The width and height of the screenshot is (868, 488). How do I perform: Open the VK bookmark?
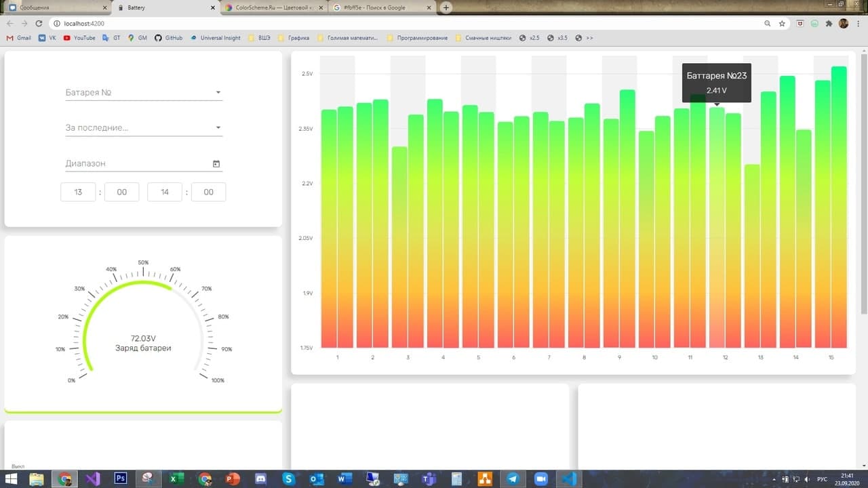pos(47,38)
